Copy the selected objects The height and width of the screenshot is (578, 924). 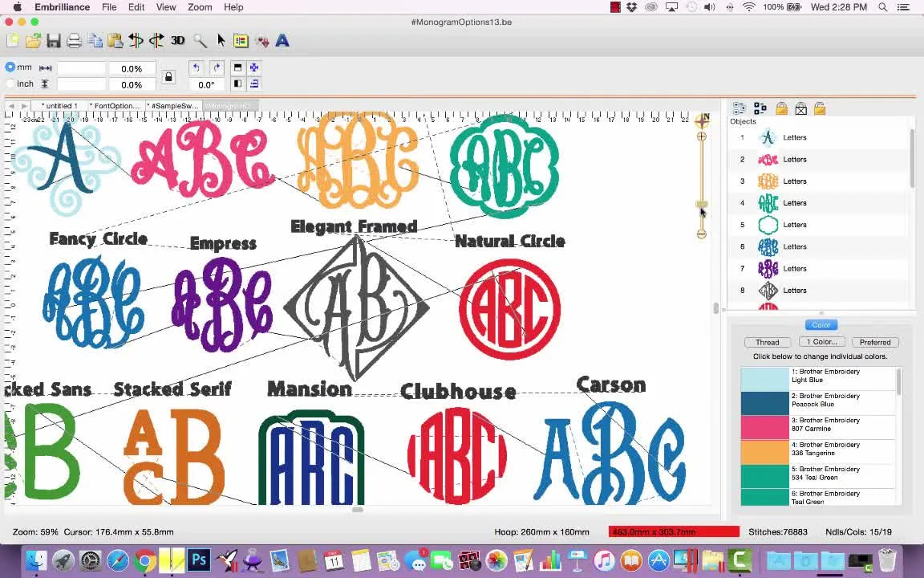point(95,41)
